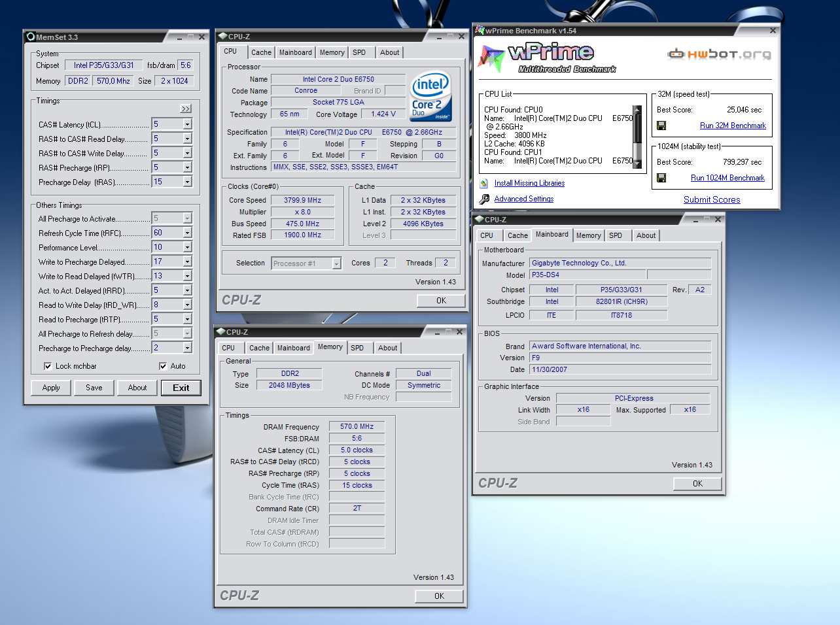Toggle the Auto checkbox in MemSet
The height and width of the screenshot is (625, 840).
(x=163, y=366)
